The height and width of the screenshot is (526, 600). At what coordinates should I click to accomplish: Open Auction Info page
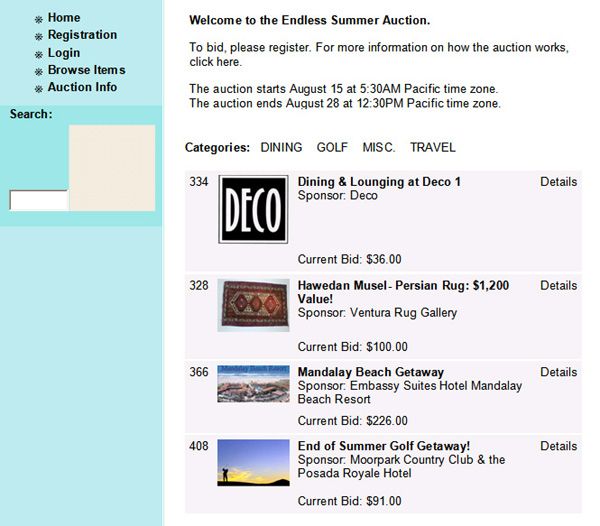[82, 87]
